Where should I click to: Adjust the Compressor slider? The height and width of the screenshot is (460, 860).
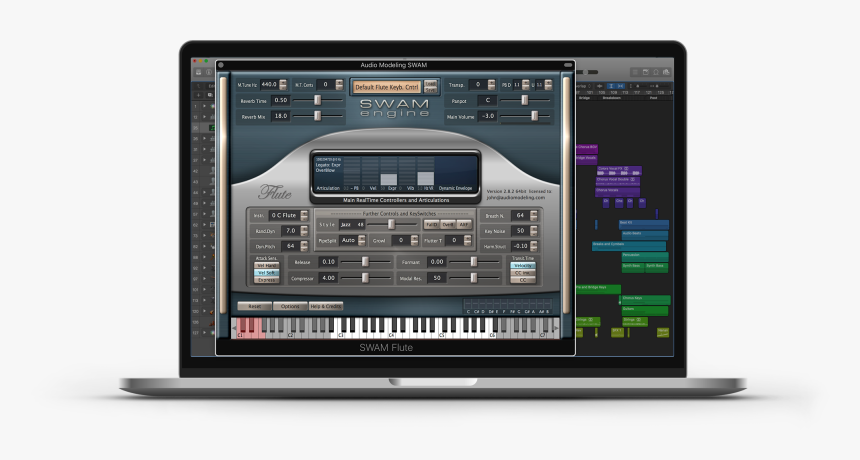[366, 278]
